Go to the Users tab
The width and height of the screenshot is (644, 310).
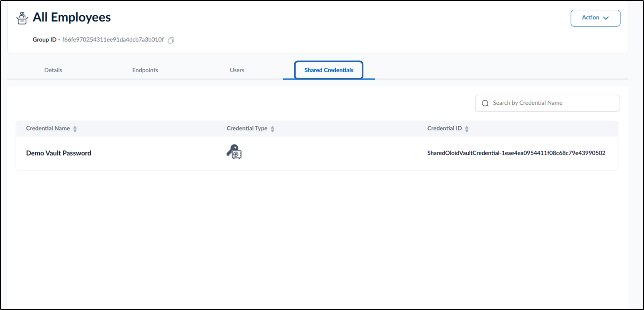[x=237, y=70]
